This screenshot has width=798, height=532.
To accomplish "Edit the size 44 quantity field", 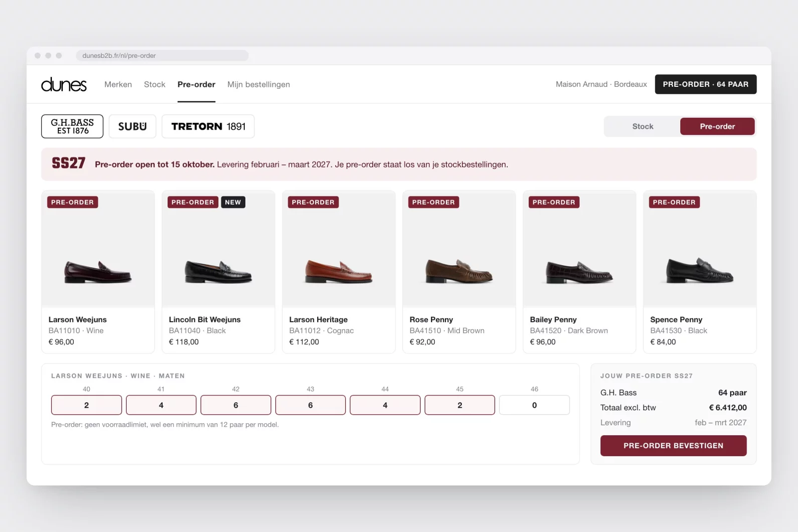I will (x=385, y=405).
